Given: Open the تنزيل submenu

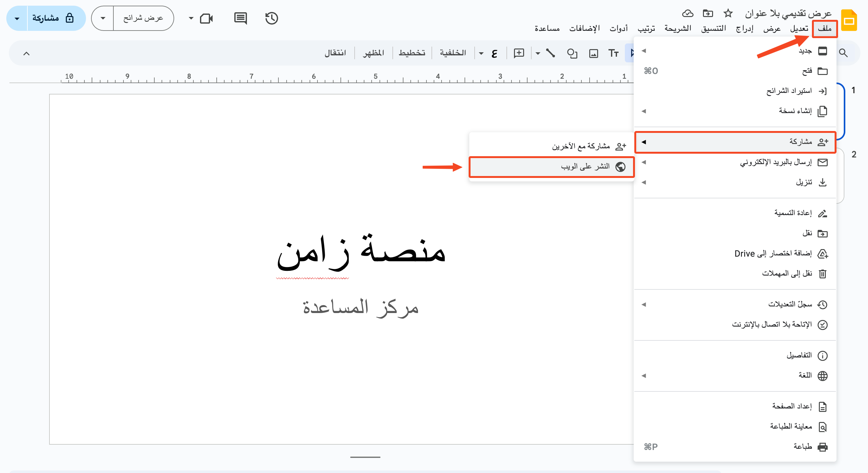Looking at the screenshot, I should (735, 182).
